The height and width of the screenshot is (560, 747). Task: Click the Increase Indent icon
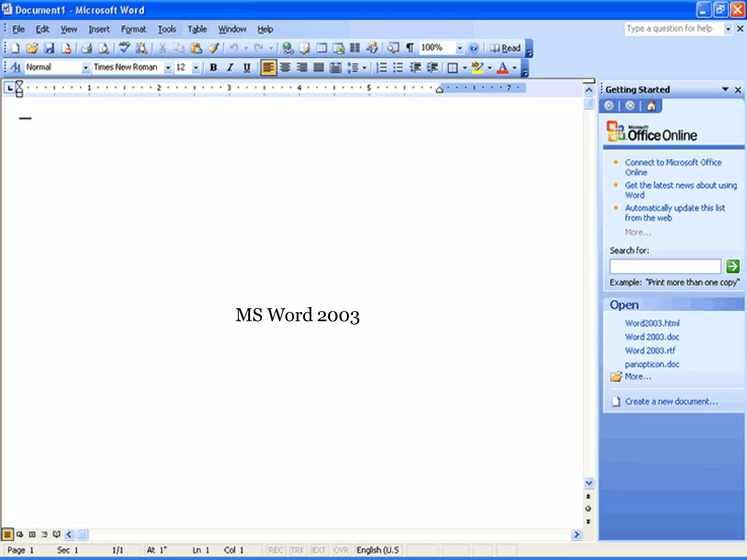[432, 67]
